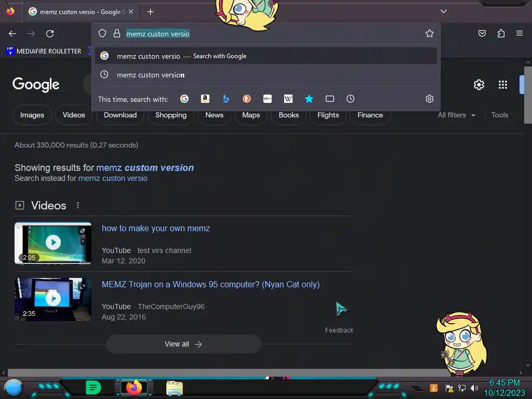
Task: Search this time with DuckDuckGo icon
Action: [247, 99]
